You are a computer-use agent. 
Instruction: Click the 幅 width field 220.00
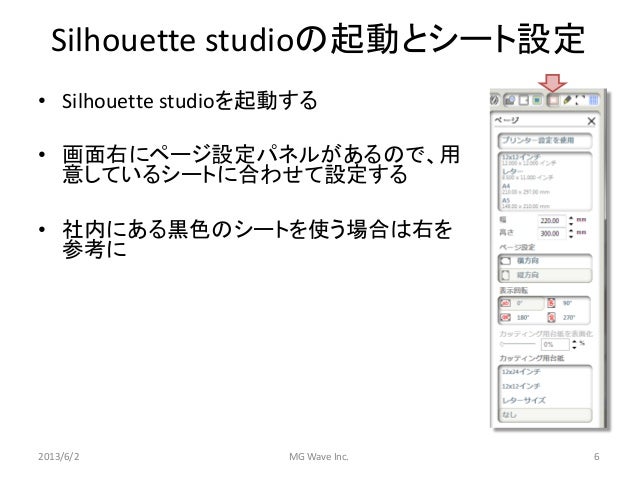(551, 221)
